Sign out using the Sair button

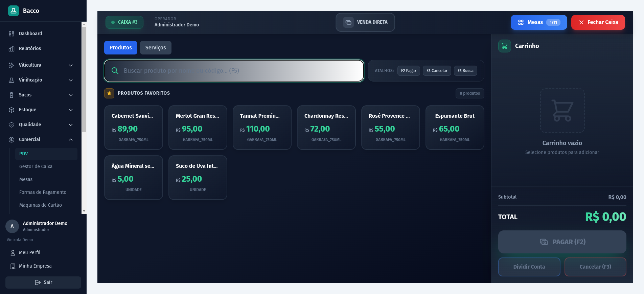43,282
